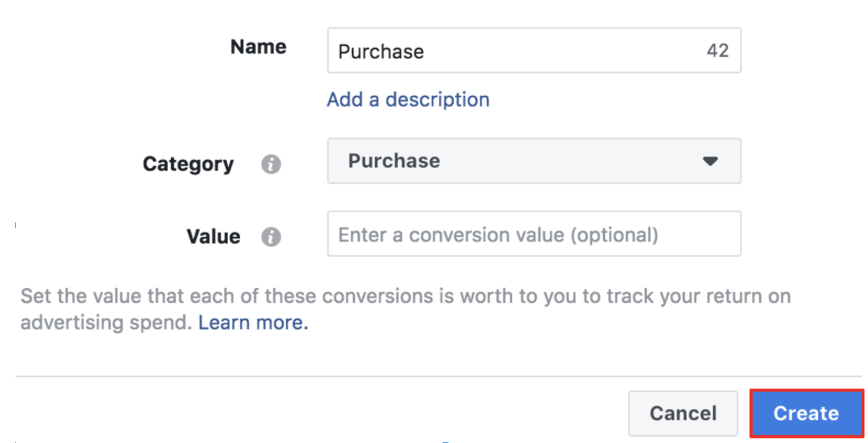
Task: Click the info icon beside Value
Action: coord(271,237)
